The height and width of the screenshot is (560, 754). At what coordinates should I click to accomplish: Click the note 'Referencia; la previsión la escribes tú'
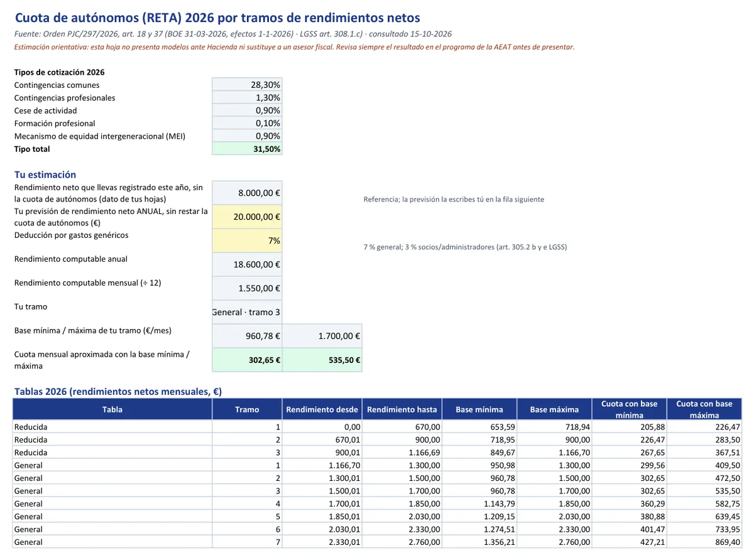454,199
